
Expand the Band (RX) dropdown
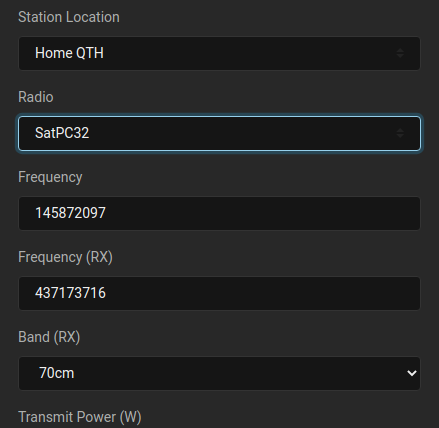[x=219, y=373]
